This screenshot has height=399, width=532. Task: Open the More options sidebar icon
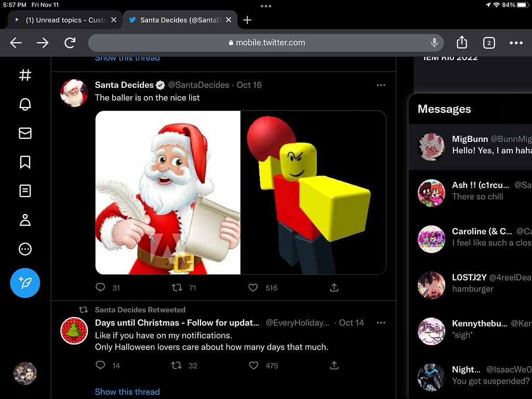[x=24, y=249]
